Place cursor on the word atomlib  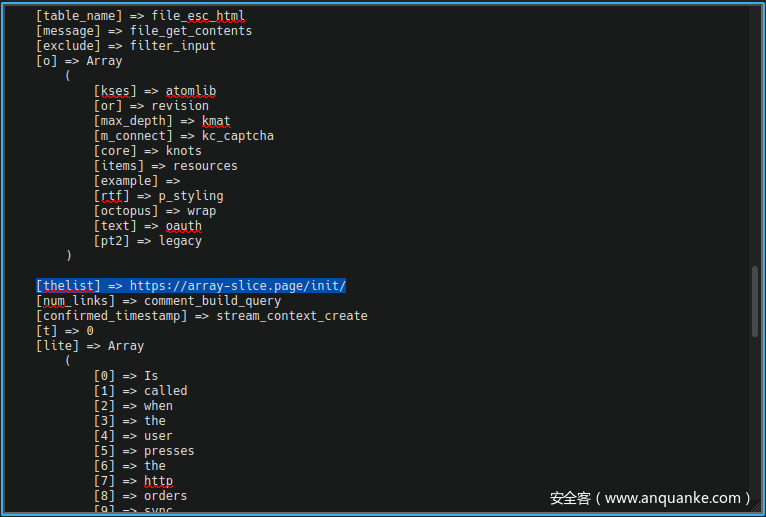coord(191,91)
